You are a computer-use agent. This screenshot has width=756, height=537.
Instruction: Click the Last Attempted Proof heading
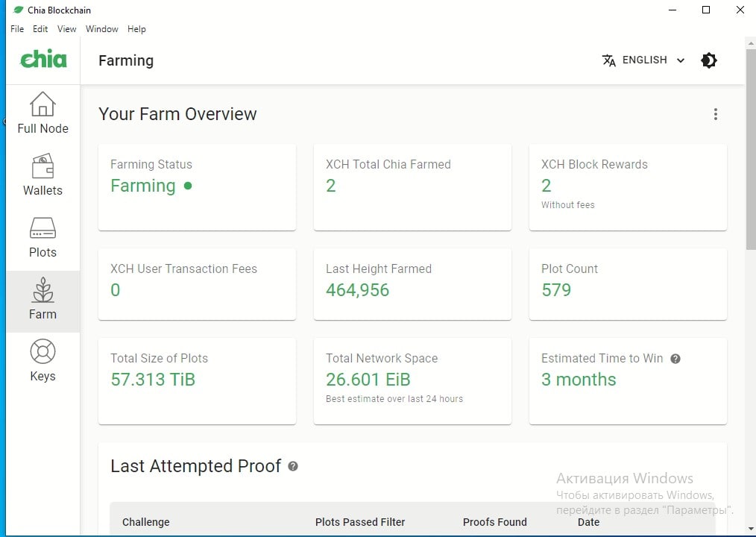pos(196,466)
